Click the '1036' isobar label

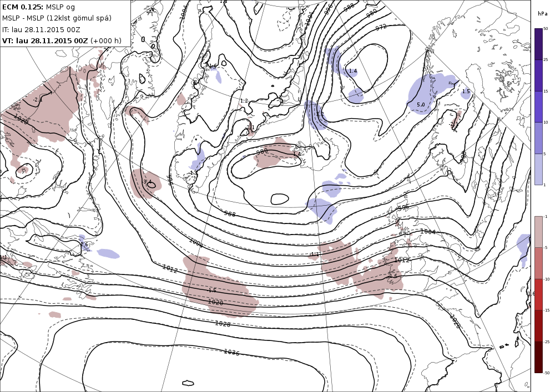[x=232, y=352]
